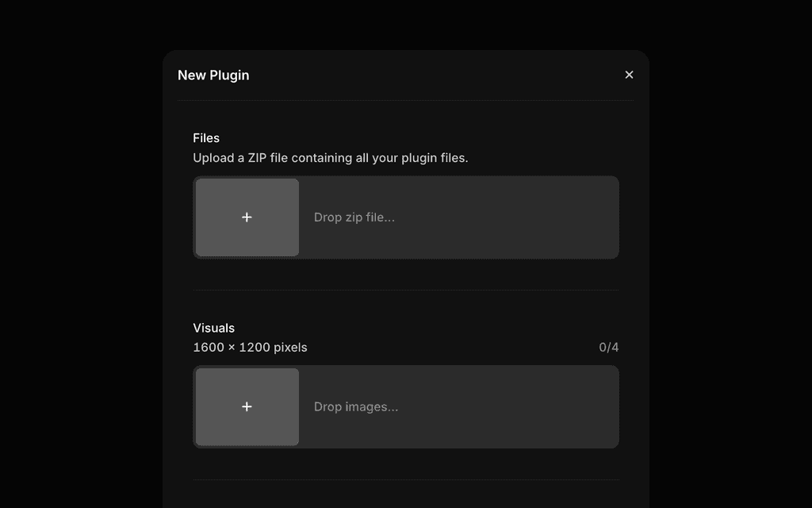812x508 pixels.
Task: Click the 0/4 image counter
Action: [x=609, y=347]
